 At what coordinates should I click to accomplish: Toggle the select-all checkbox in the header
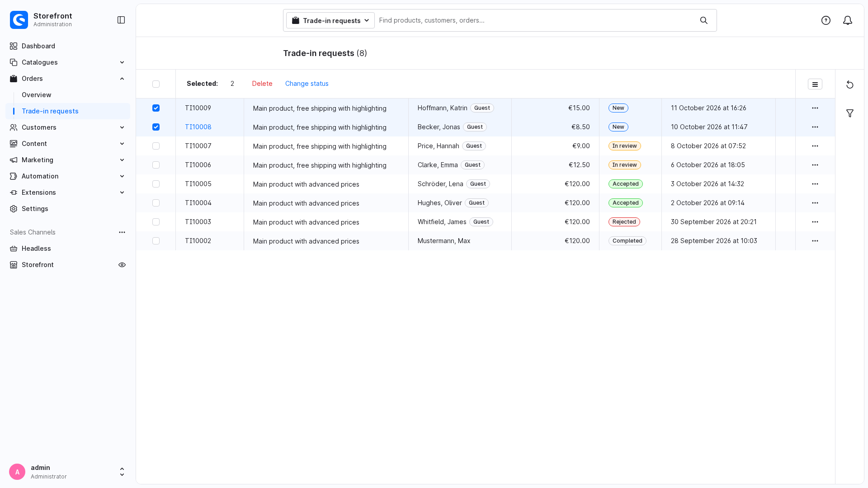156,84
